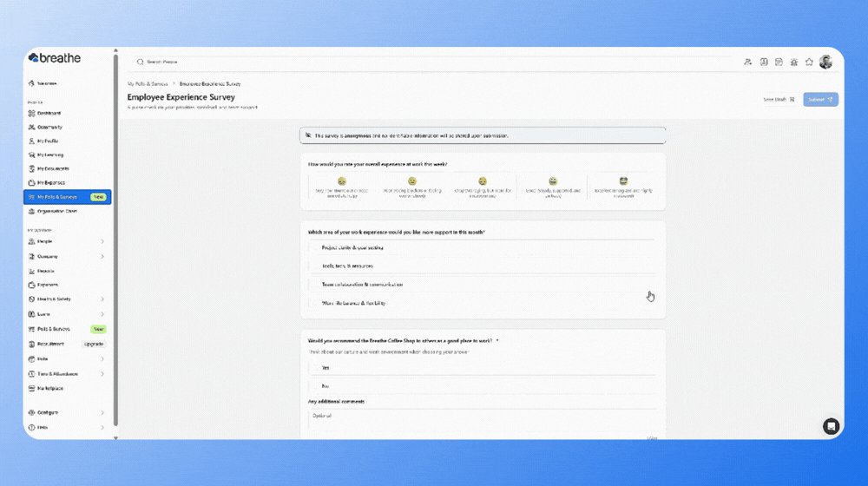Expand the Rota section chevron
This screenshot has height=486, width=868.
(102, 359)
